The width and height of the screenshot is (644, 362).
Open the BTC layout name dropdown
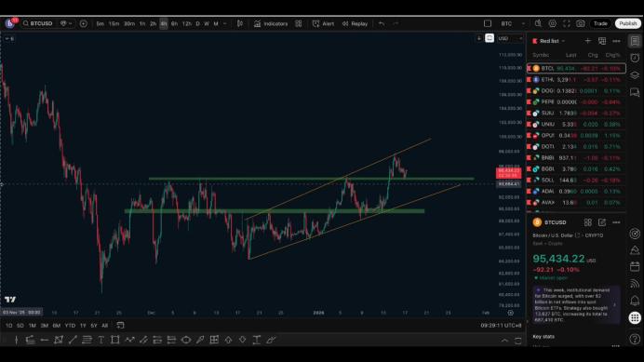pyautogui.click(x=512, y=24)
